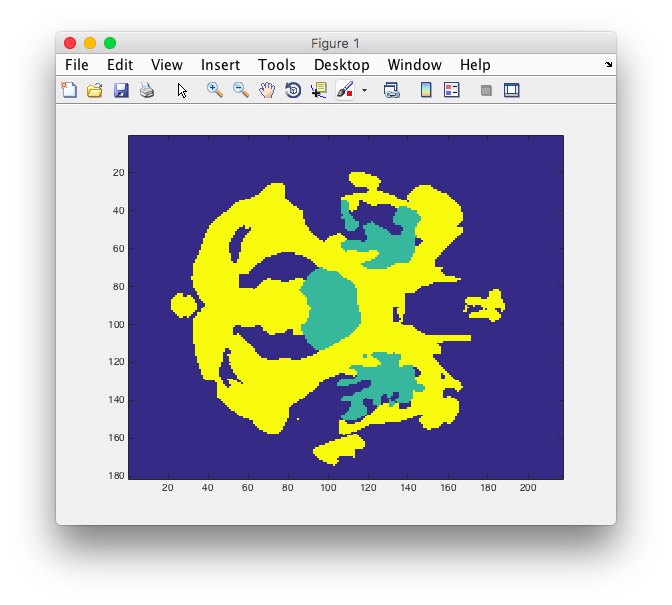Click the Figure 1 title bar text

335,43
